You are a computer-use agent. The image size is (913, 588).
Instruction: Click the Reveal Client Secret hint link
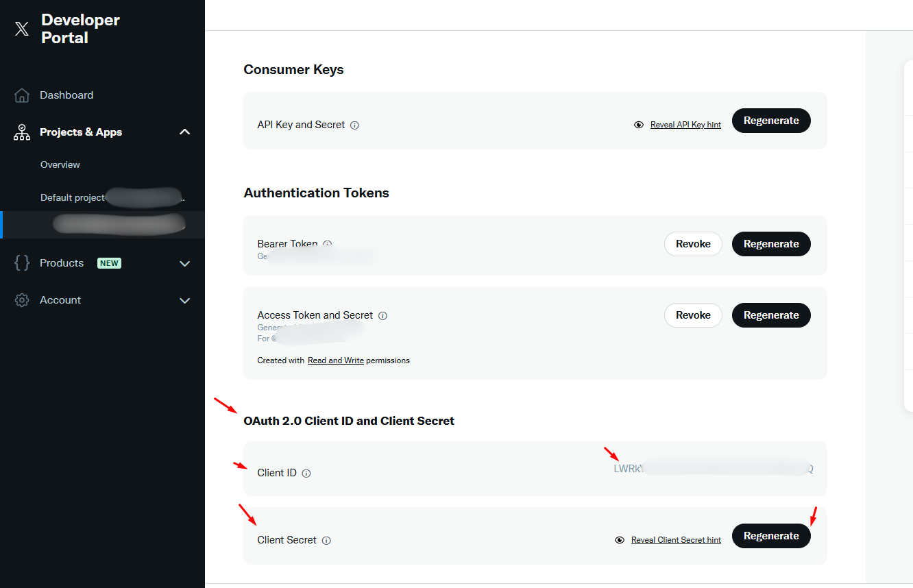coord(676,540)
